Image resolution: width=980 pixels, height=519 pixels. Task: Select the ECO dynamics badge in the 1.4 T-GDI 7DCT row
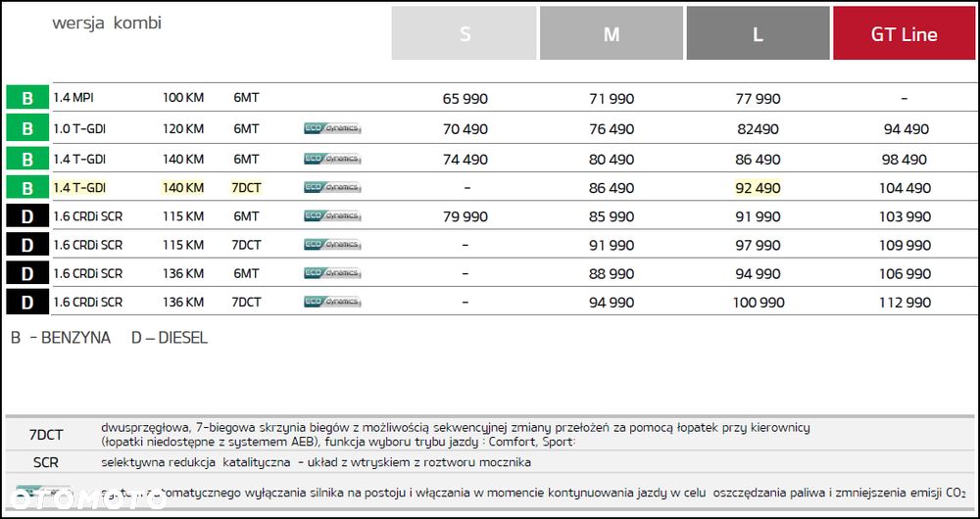332,187
